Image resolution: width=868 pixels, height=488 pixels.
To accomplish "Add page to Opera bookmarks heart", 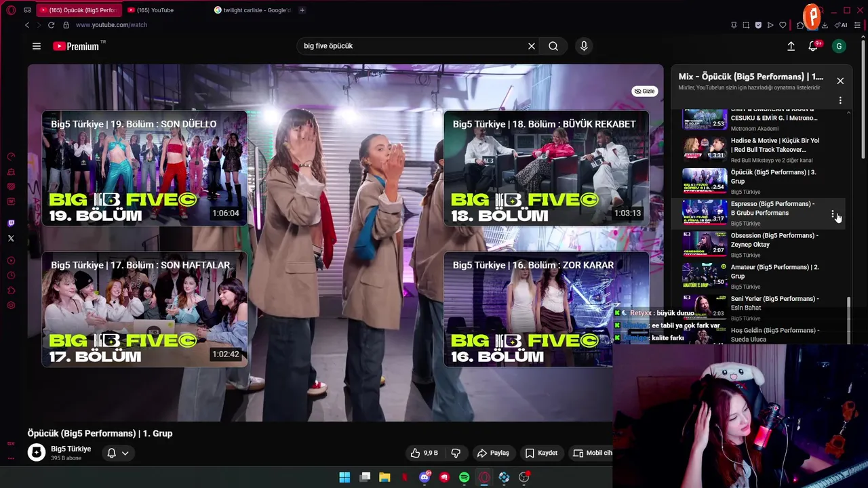I will (783, 25).
